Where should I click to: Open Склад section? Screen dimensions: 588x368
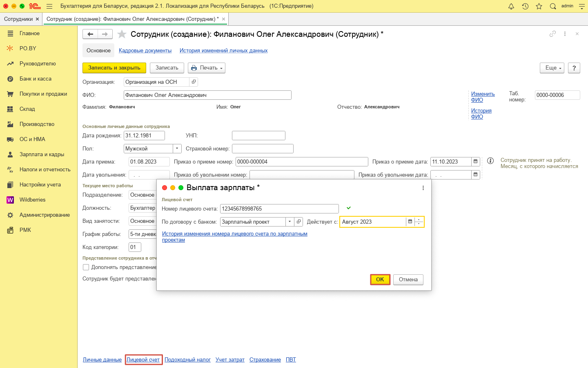tap(39, 109)
